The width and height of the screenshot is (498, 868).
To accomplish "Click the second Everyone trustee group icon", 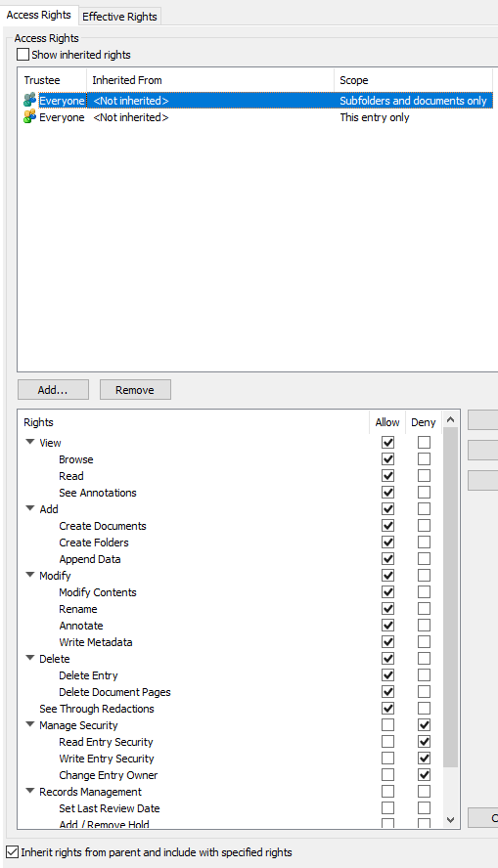I will [30, 116].
